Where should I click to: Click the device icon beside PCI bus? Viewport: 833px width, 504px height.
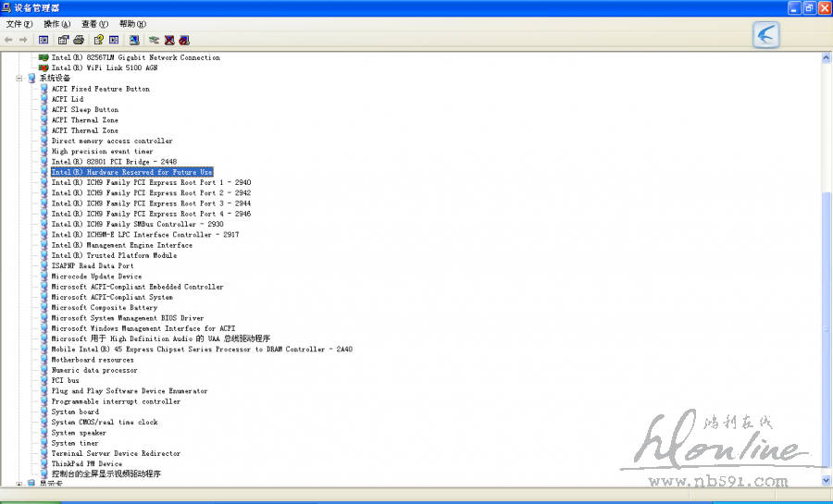click(44, 380)
